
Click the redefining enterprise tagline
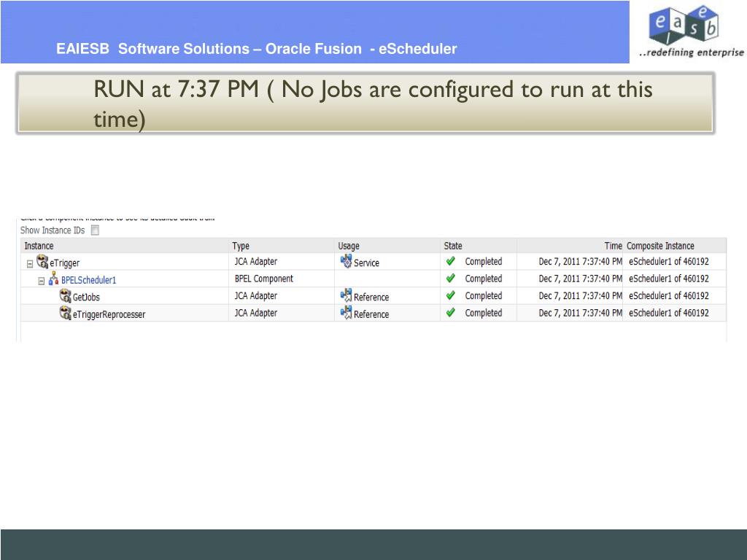[692, 52]
